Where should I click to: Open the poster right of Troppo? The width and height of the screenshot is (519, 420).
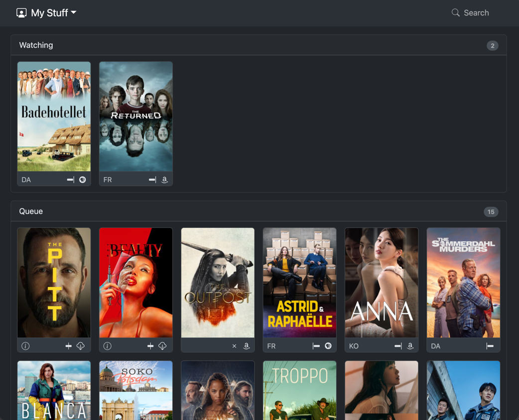point(382,391)
